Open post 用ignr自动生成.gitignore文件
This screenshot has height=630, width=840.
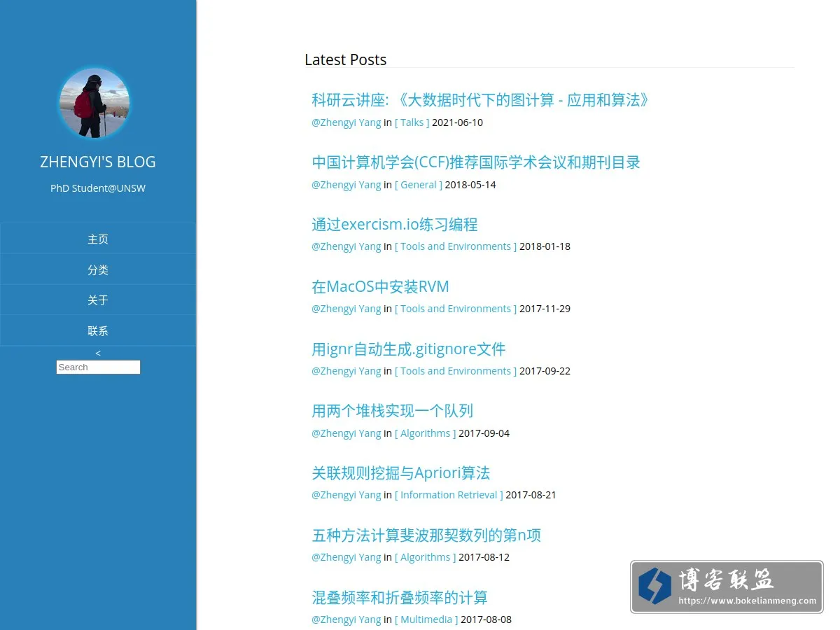409,349
